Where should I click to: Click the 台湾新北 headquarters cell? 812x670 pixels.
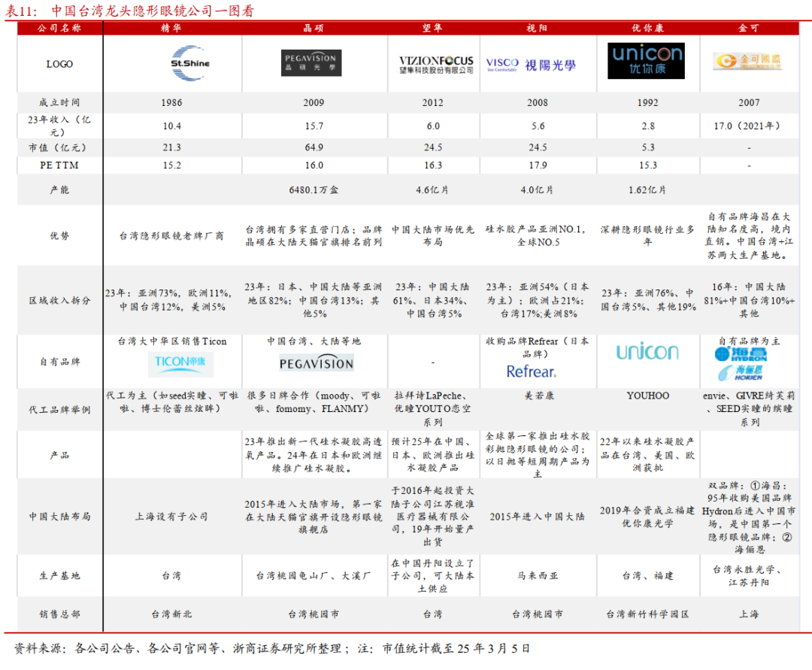pyautogui.click(x=171, y=614)
